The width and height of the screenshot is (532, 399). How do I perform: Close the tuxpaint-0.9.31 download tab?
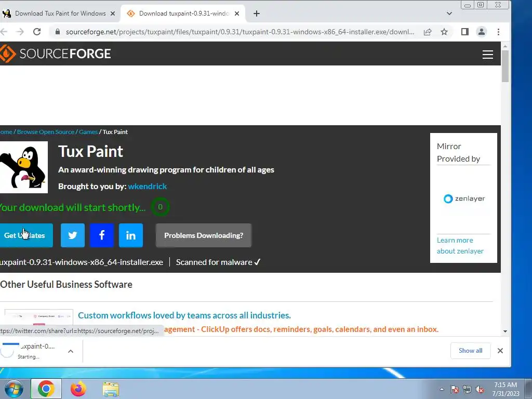click(237, 14)
